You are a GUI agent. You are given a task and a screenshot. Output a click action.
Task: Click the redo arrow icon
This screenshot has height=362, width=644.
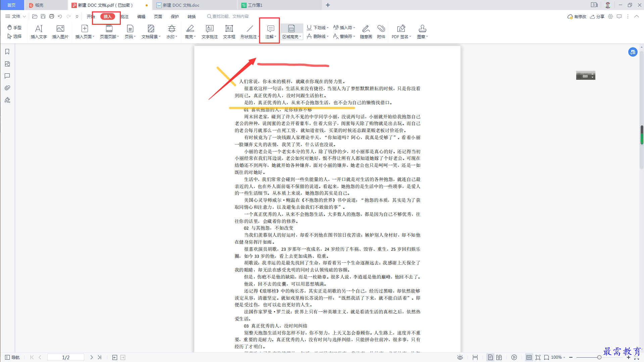(x=69, y=16)
